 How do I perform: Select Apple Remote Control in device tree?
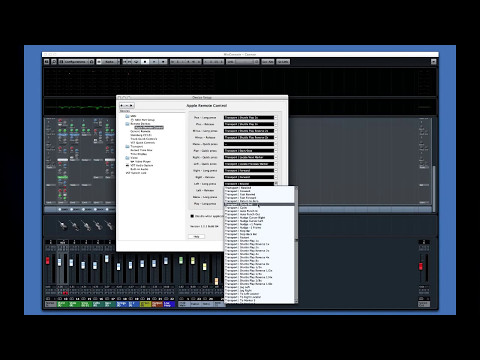149,127
